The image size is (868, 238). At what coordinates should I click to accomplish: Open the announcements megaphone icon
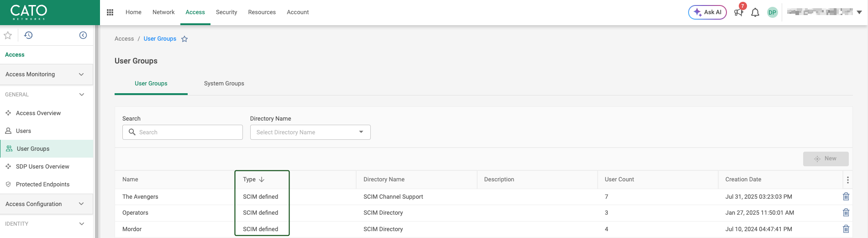(738, 13)
